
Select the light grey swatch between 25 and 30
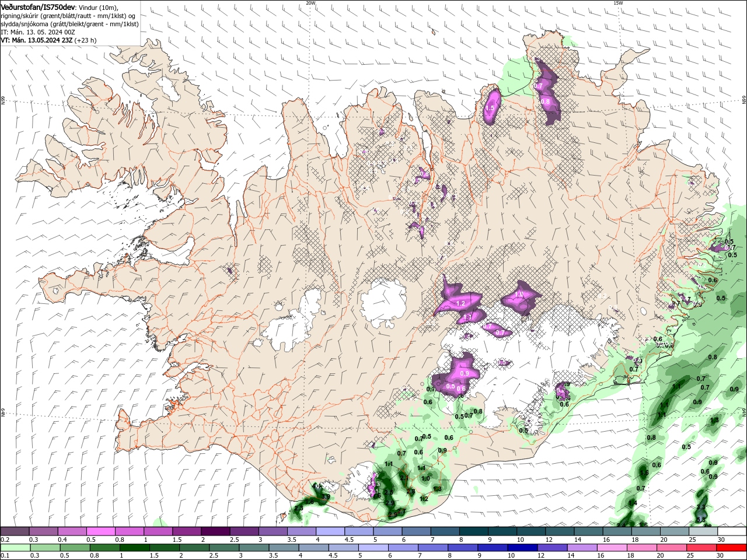click(703, 531)
